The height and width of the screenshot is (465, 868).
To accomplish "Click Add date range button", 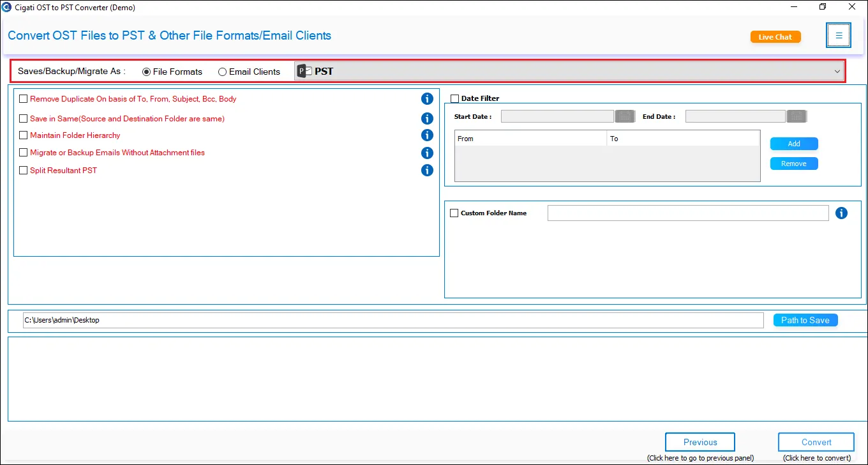I will click(794, 144).
